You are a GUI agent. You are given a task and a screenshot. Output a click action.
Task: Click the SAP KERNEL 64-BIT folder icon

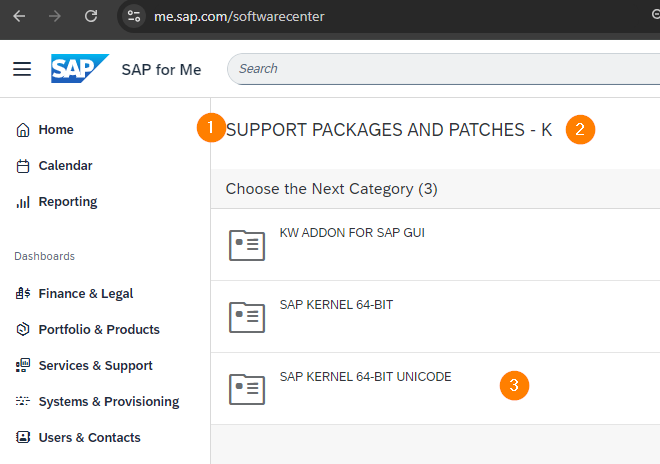[x=247, y=317]
